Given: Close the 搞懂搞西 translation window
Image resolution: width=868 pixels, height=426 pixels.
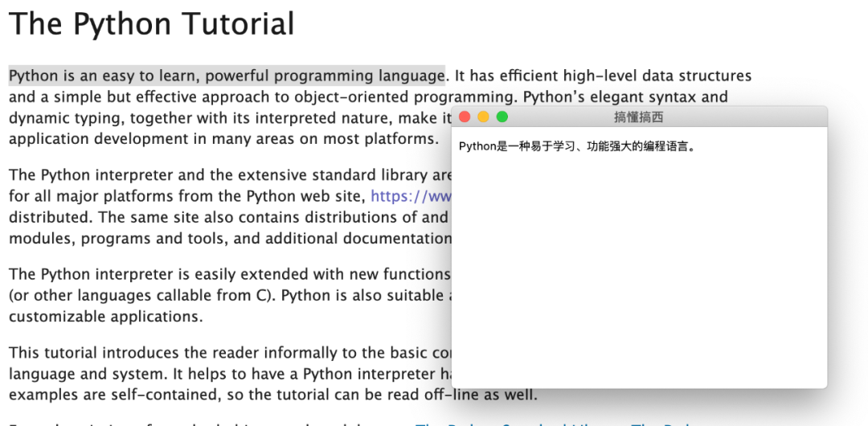Looking at the screenshot, I should 465,117.
